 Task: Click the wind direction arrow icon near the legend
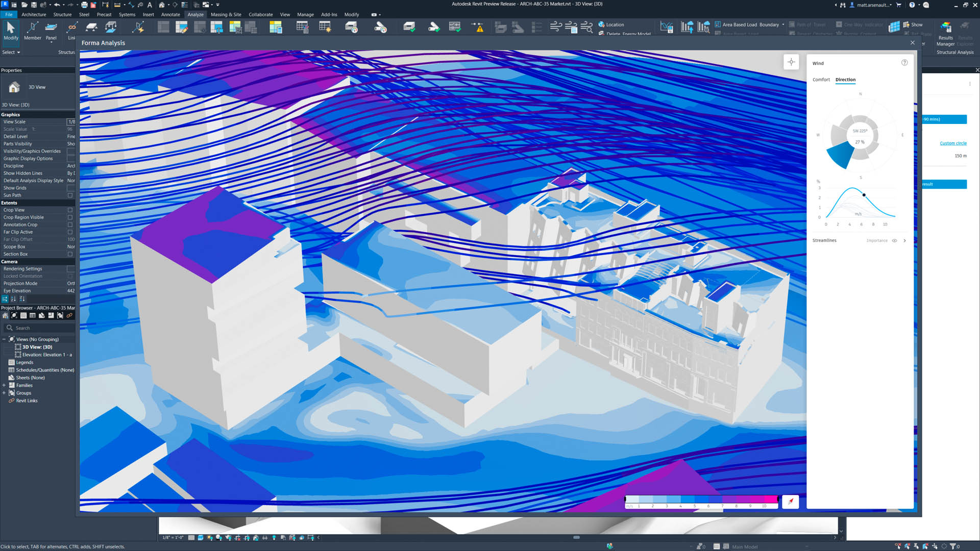tap(790, 502)
